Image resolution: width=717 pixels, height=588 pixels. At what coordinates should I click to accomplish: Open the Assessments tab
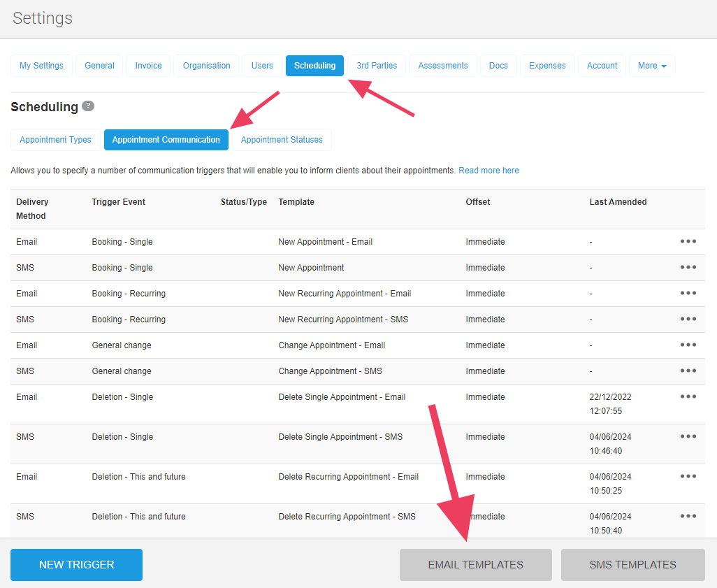[x=442, y=66]
